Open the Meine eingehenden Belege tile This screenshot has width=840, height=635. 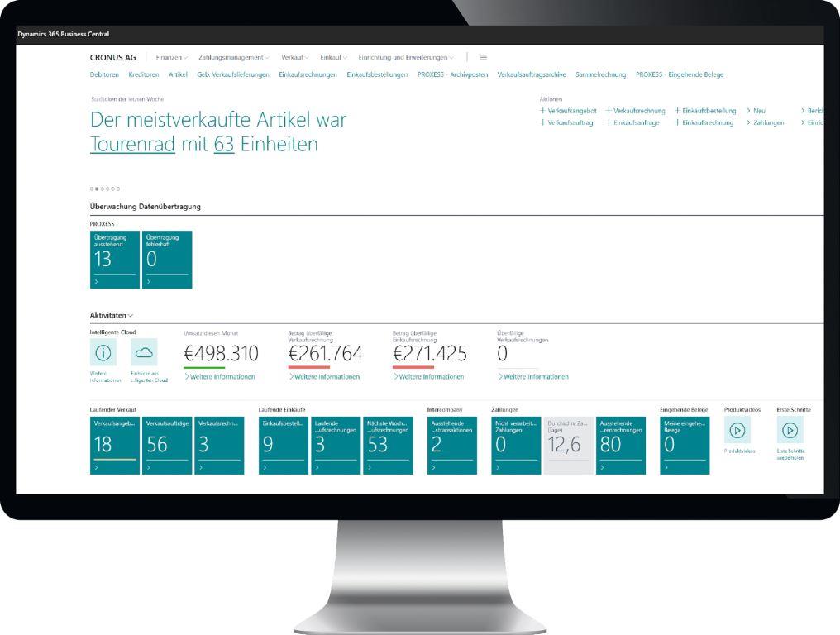pyautogui.click(x=685, y=446)
